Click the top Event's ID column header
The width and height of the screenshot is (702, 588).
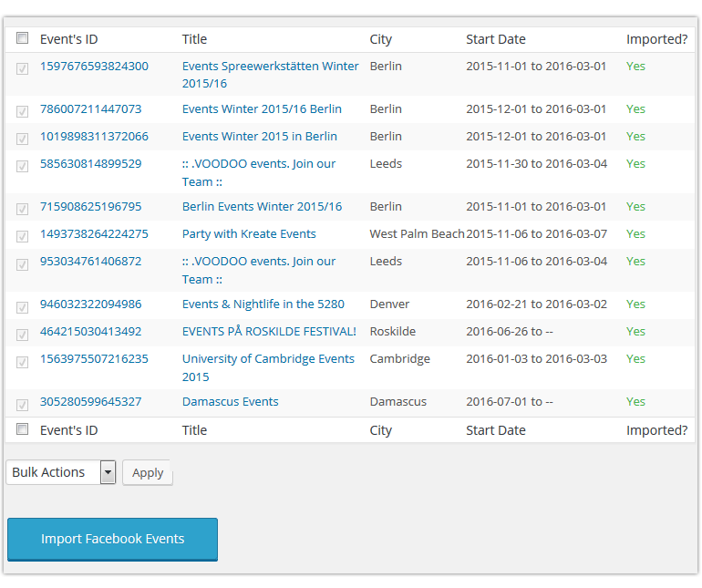point(69,39)
